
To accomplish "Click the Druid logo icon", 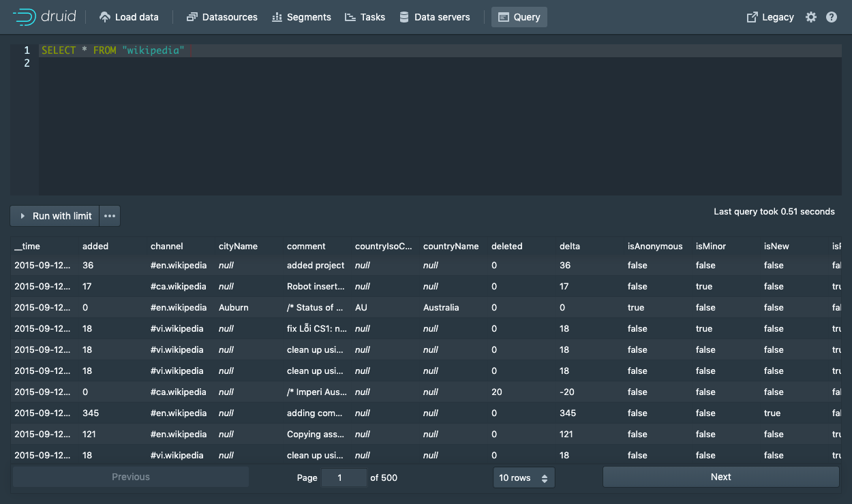I will [25, 17].
